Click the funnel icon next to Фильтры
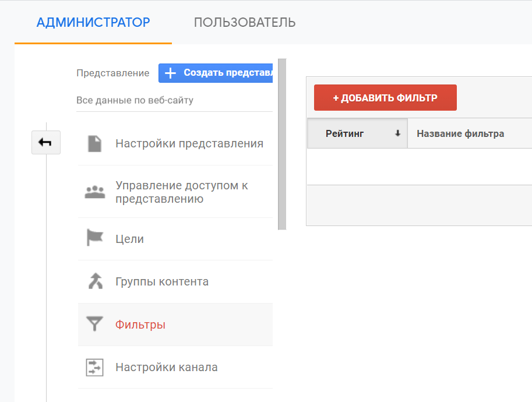Screen dimensions: 532x402 (94, 325)
